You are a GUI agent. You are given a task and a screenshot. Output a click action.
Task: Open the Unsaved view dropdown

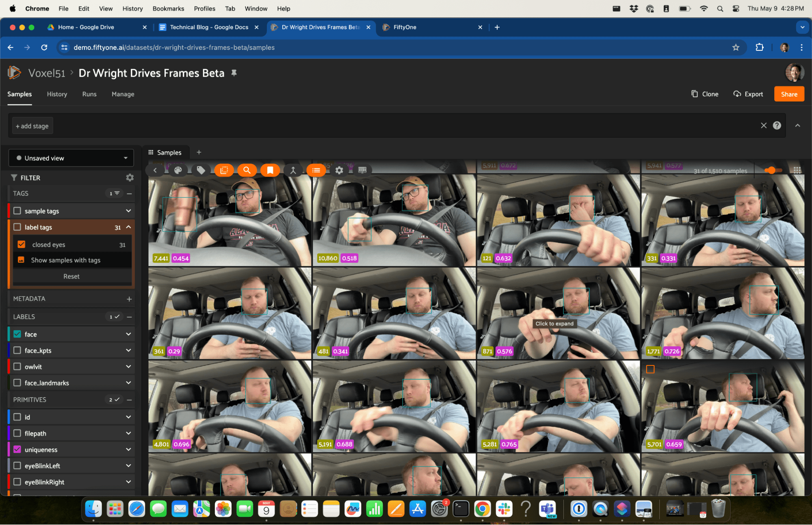point(71,158)
